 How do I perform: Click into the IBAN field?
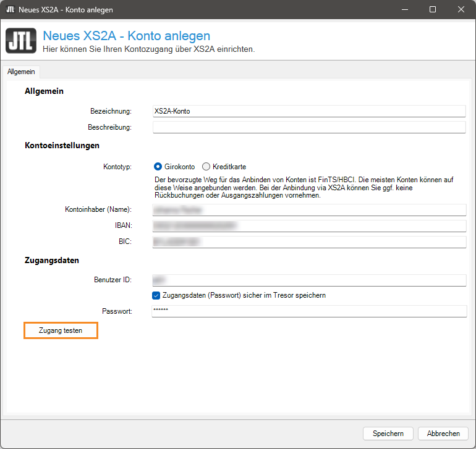[x=308, y=226]
